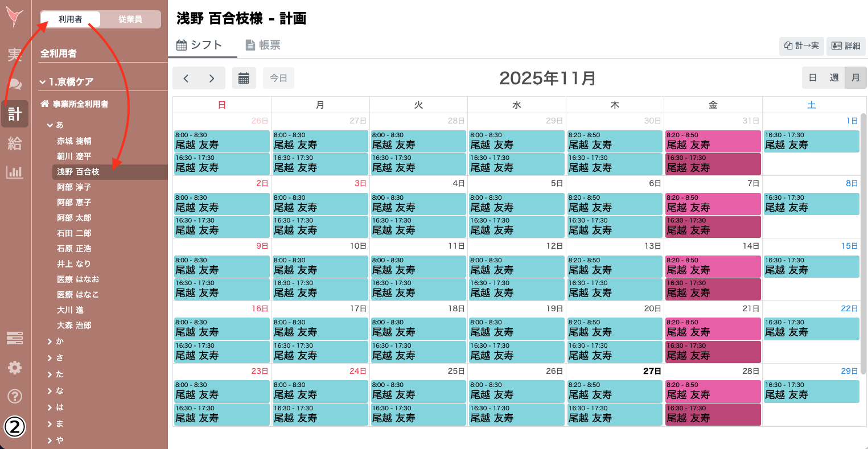Open the 給 (給付) icon in left rail
Screen dimensions: 868x449
coord(14,143)
